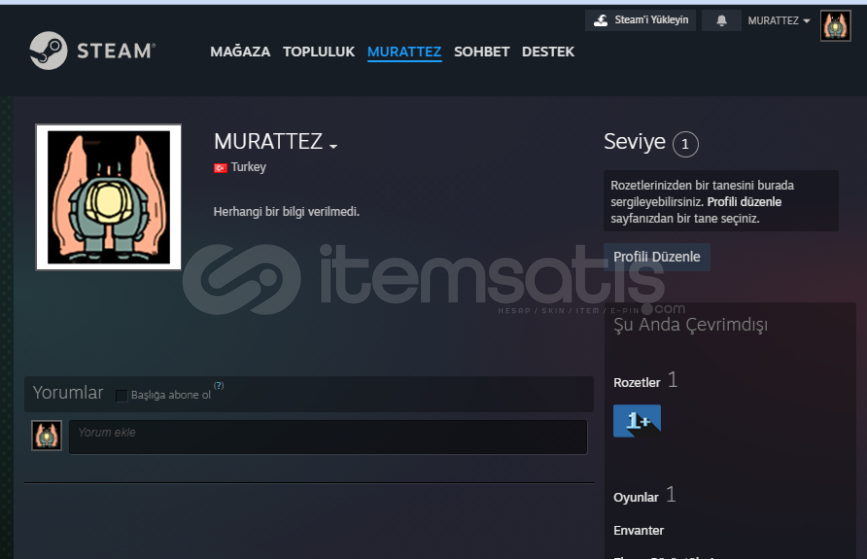The height and width of the screenshot is (559, 867).
Task: Open the Oyunlar link
Action: coord(636,497)
